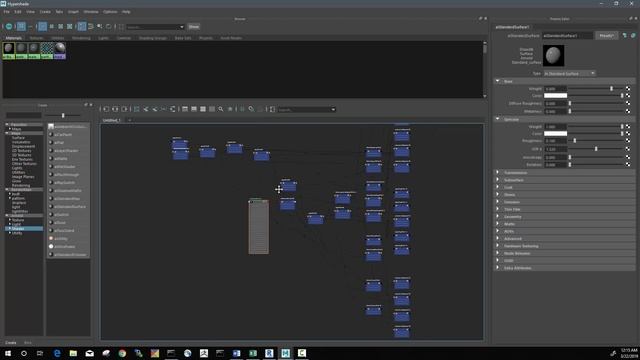This screenshot has height=360, width=640.
Task: Create an aiToon shader from list
Action: tap(60, 222)
